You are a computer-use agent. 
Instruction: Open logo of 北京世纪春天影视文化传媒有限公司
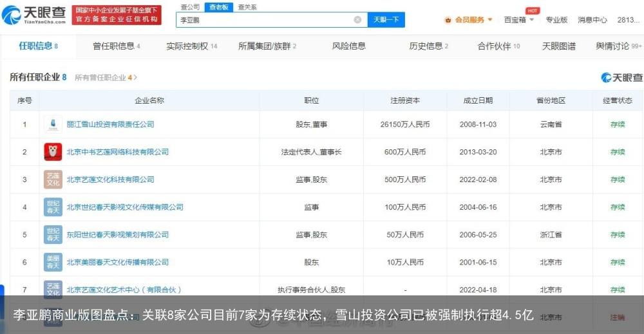(x=53, y=207)
